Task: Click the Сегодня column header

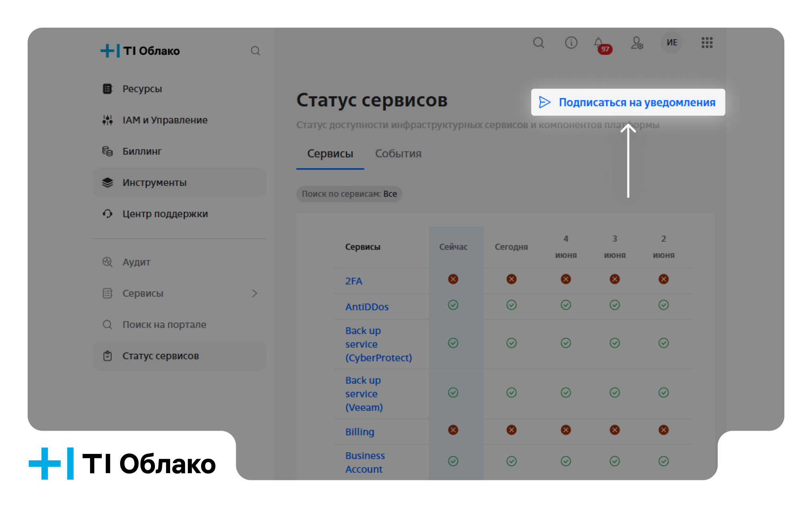Action: 511,247
